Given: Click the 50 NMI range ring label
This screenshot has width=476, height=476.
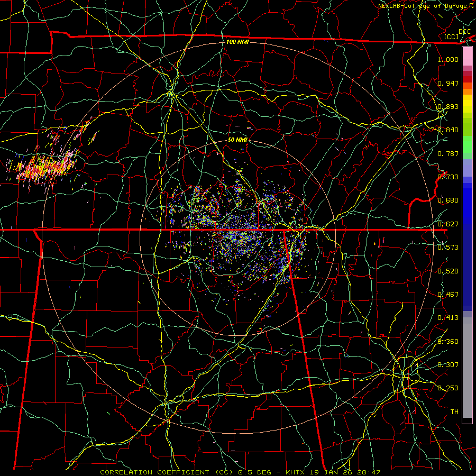Looking at the screenshot, I should point(237,140).
